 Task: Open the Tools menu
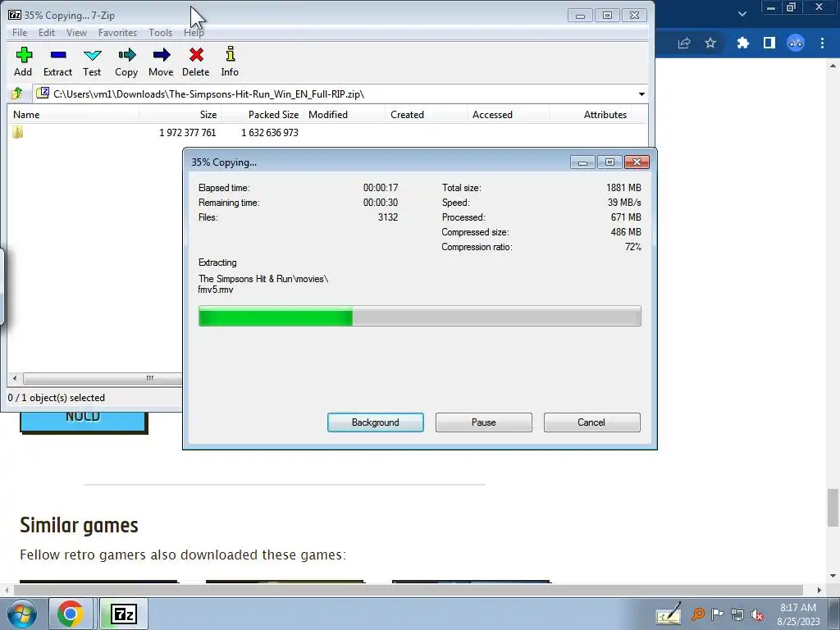(x=161, y=33)
